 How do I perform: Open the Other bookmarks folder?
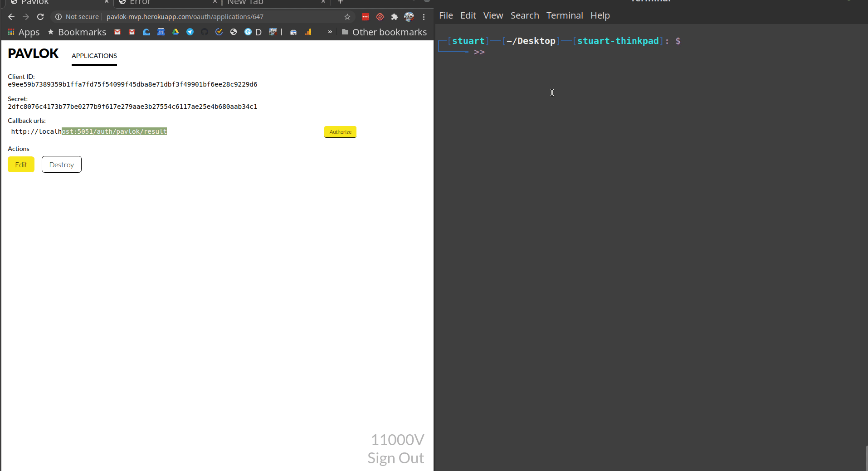pyautogui.click(x=384, y=32)
